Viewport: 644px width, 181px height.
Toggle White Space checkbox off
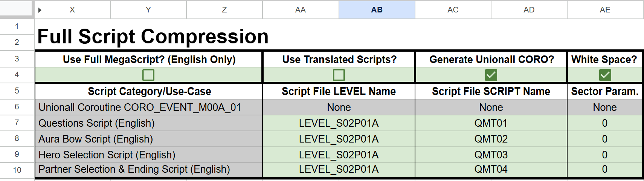click(x=605, y=75)
